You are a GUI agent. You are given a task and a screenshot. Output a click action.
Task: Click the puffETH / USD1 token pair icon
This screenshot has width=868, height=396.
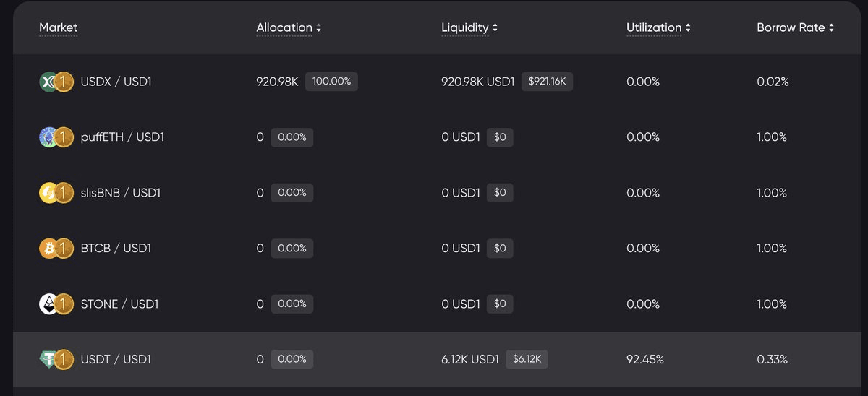click(56, 137)
